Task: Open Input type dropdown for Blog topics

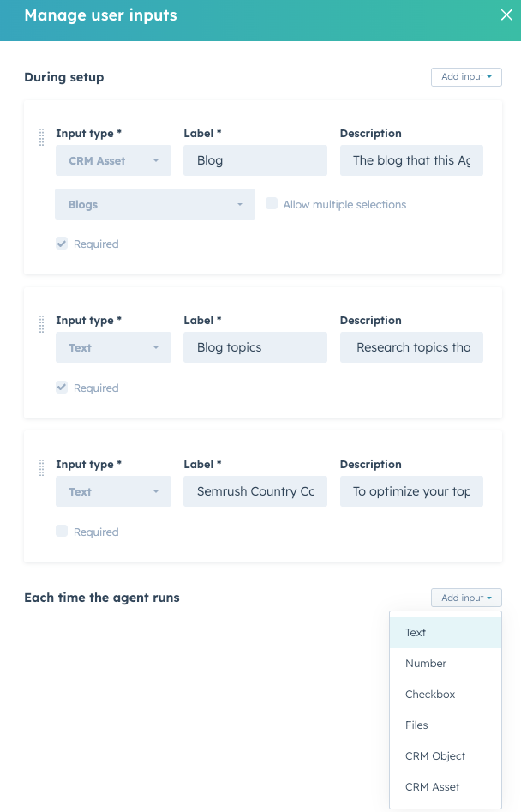Action: 113,347
